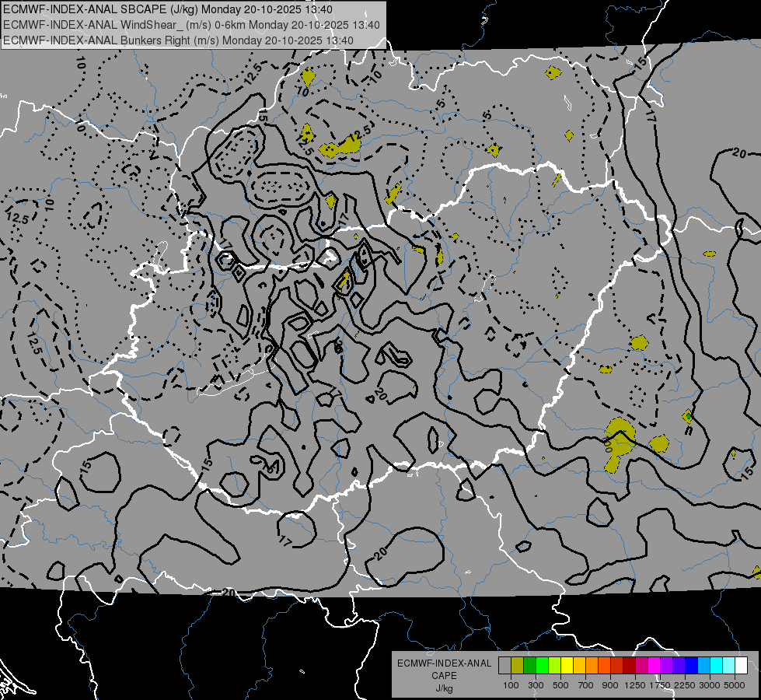
Task: Click the 1750 value in CAPE legend
Action: 660,685
